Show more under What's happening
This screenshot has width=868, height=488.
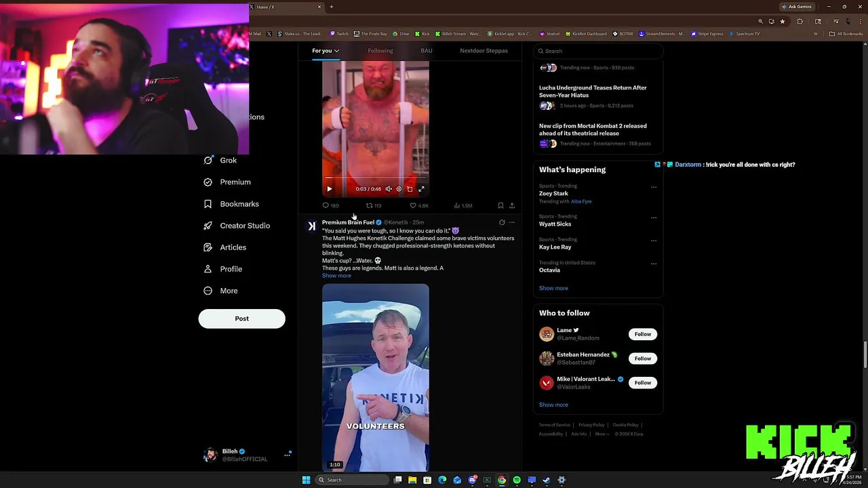(x=553, y=288)
